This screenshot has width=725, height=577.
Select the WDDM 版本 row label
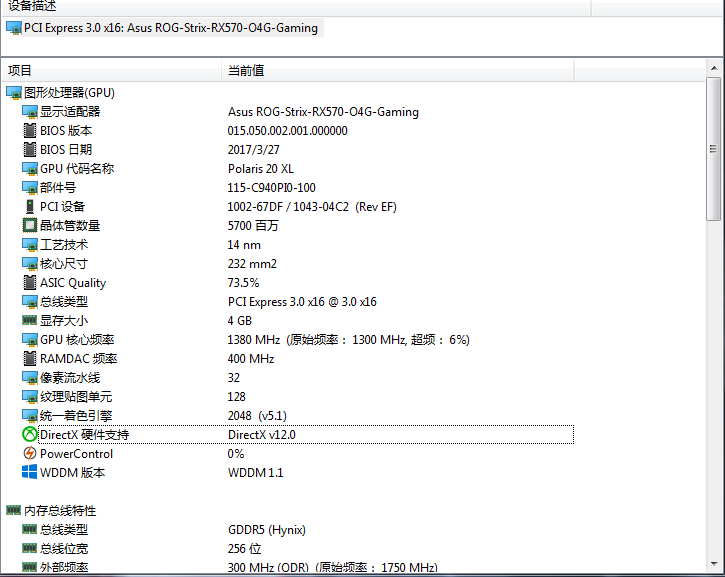(x=73, y=473)
